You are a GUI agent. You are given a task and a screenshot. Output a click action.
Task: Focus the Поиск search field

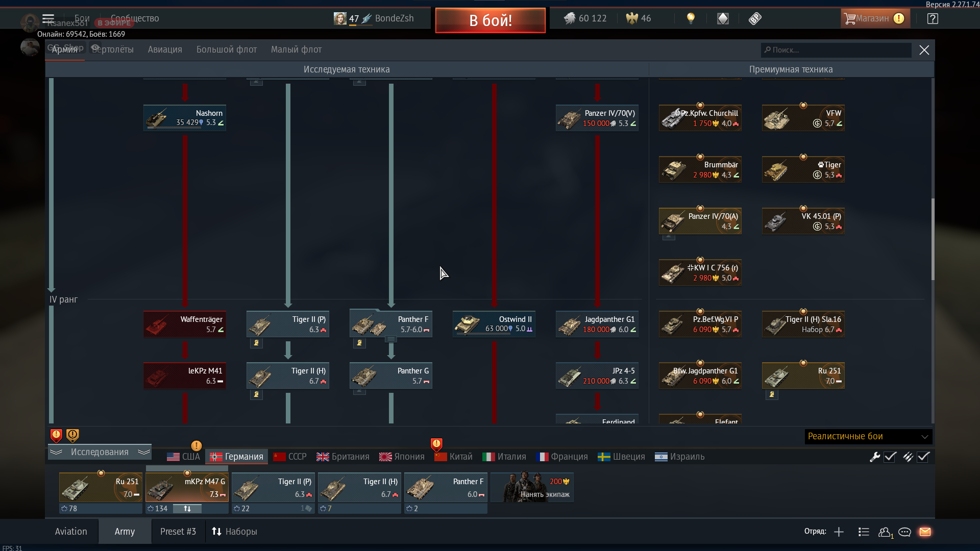click(836, 50)
